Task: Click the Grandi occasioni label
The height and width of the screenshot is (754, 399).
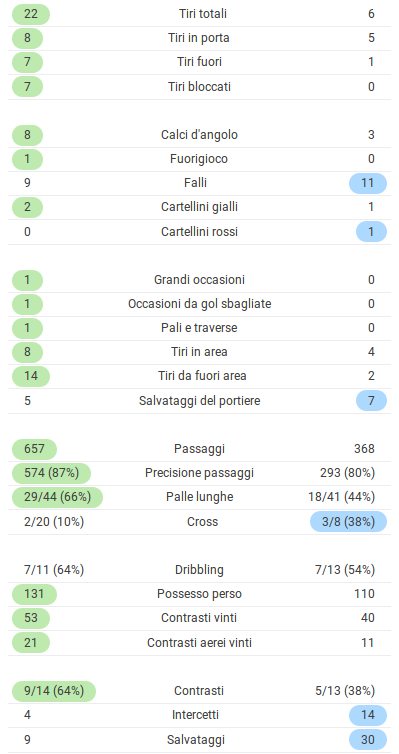Action: tap(200, 279)
